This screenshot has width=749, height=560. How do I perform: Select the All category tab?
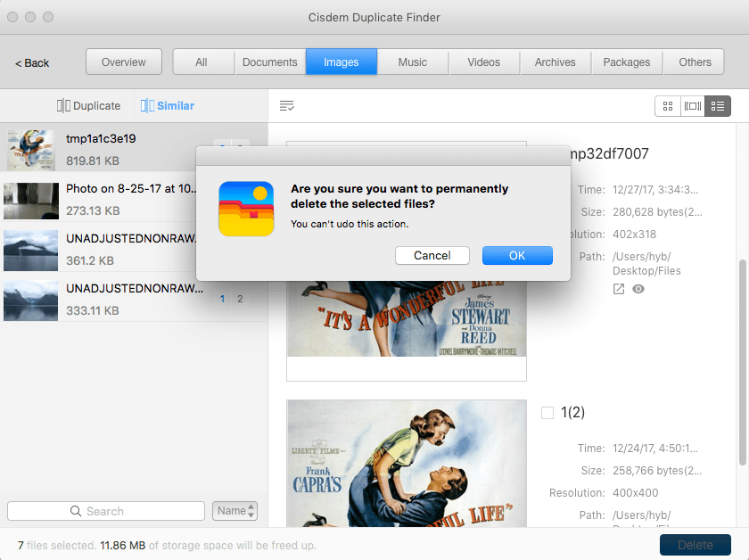click(x=202, y=62)
